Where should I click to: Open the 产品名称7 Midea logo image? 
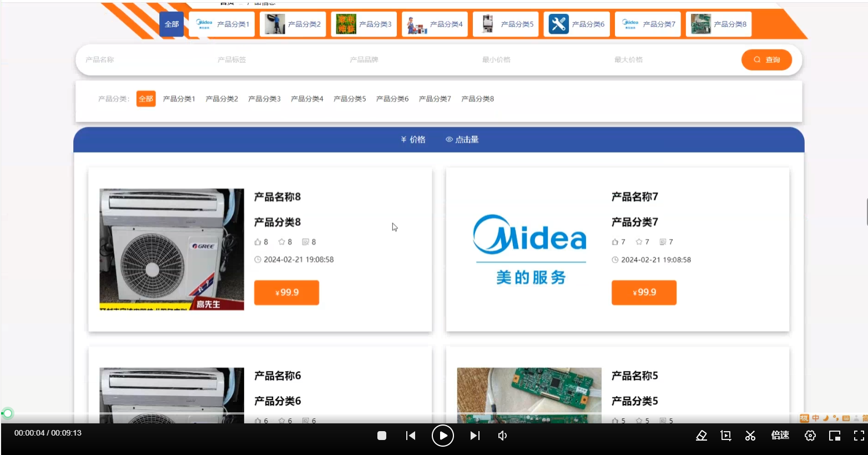tap(529, 249)
